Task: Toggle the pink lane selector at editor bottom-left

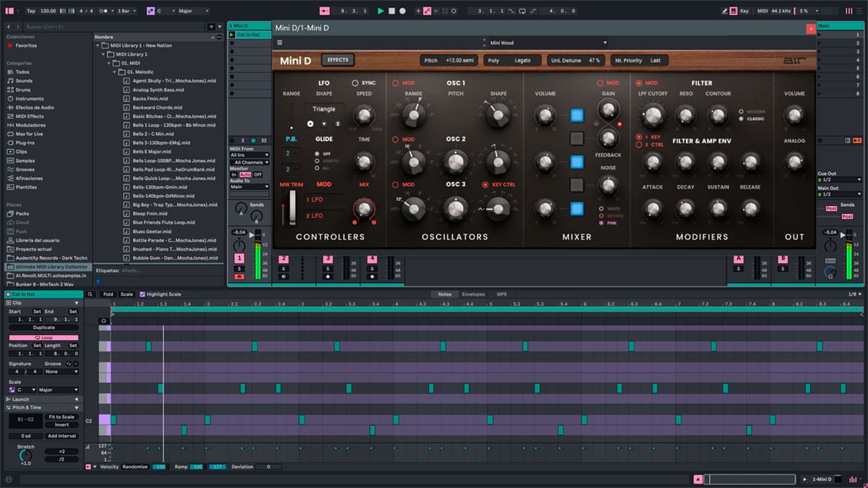Action: (x=88, y=467)
